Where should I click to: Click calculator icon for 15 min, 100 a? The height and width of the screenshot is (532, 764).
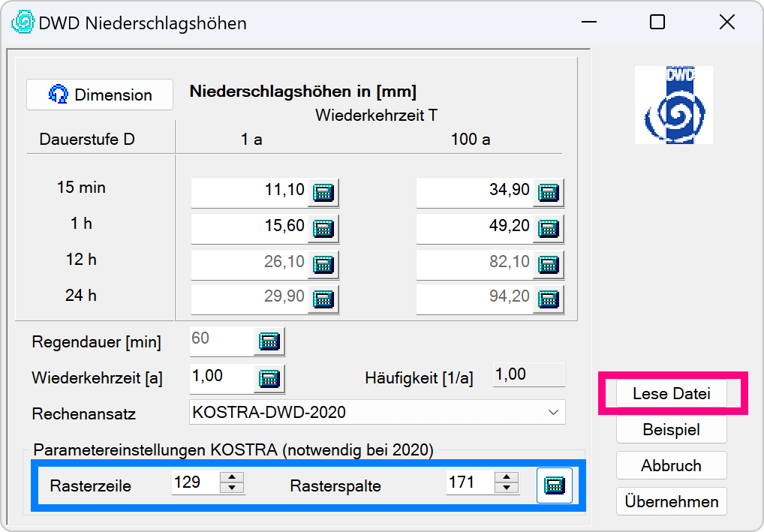[x=549, y=193]
